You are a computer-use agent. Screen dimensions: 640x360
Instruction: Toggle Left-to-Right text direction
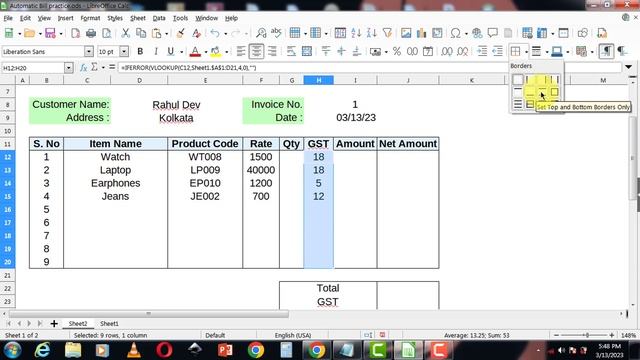607,51
